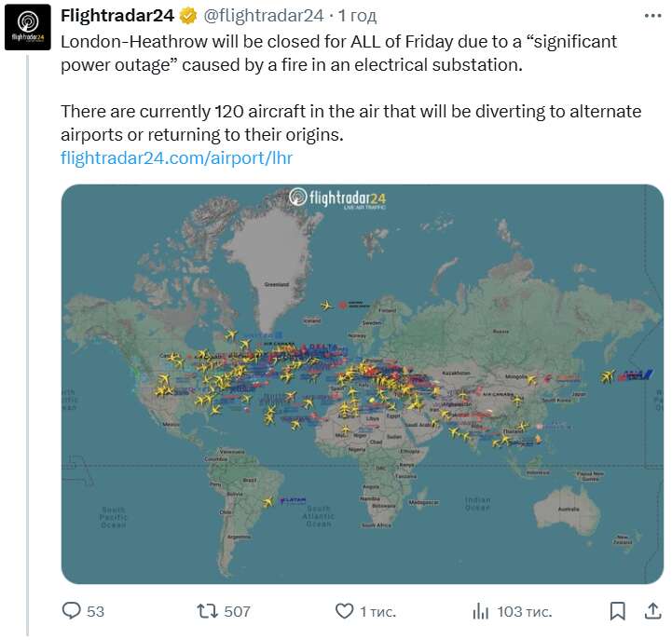Open the reply count showing 53
This screenshot has width=672, height=640.
pyautogui.click(x=95, y=612)
